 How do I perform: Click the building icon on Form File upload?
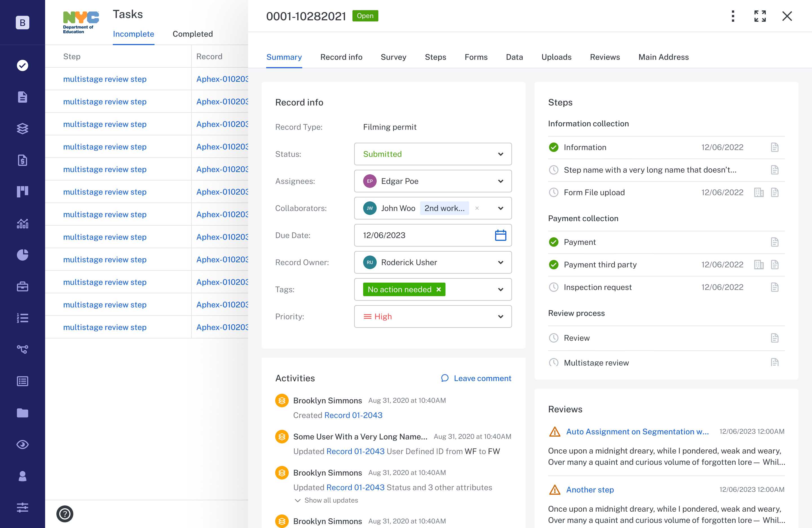(x=758, y=192)
